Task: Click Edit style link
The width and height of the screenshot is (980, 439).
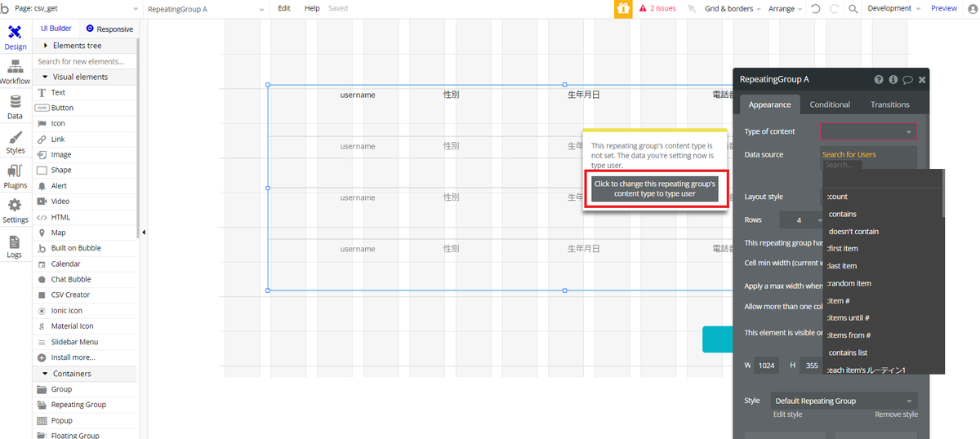Action: pyautogui.click(x=787, y=415)
